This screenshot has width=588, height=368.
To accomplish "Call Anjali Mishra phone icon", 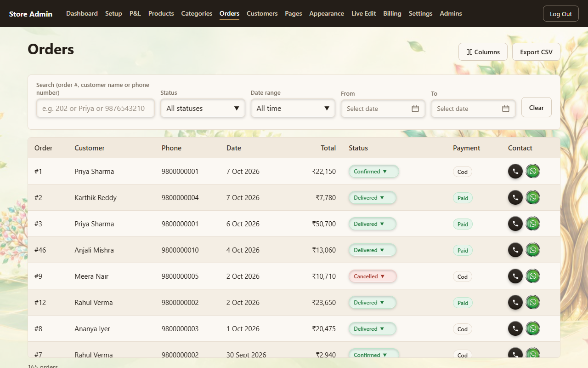I will pos(515,250).
